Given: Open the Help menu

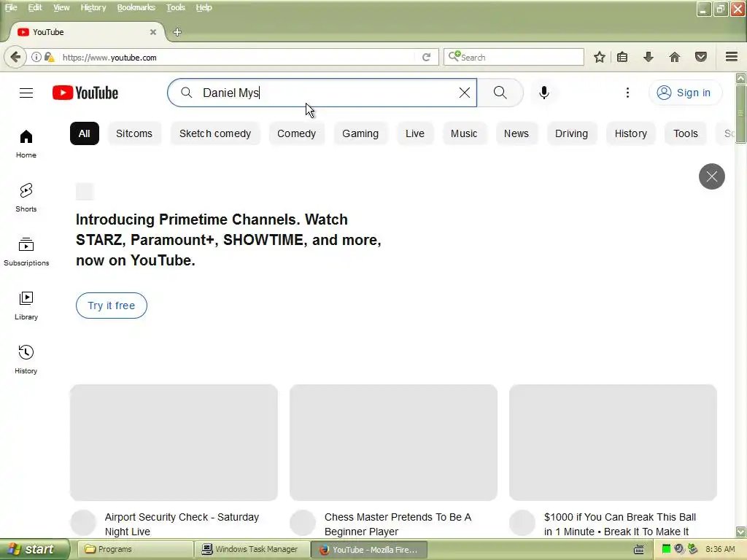Looking at the screenshot, I should click(204, 7).
